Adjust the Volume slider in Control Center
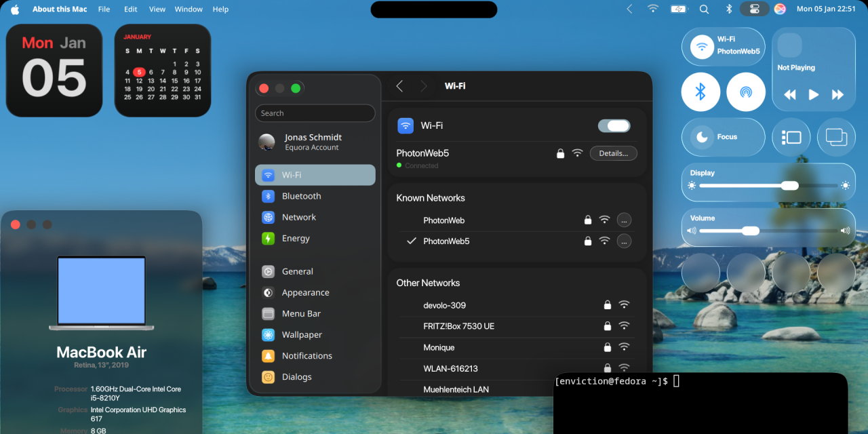This screenshot has width=868, height=434. (768, 231)
